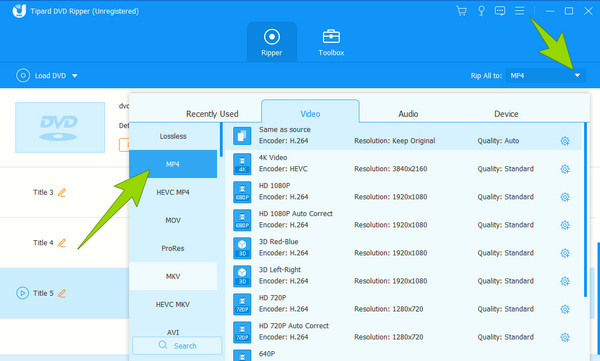Open settings gear for 4K Video
Screen dimensions: 600x361
(565, 169)
